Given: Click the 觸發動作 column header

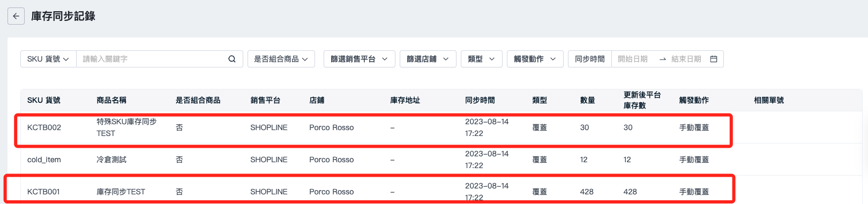Looking at the screenshot, I should pyautogui.click(x=694, y=100).
